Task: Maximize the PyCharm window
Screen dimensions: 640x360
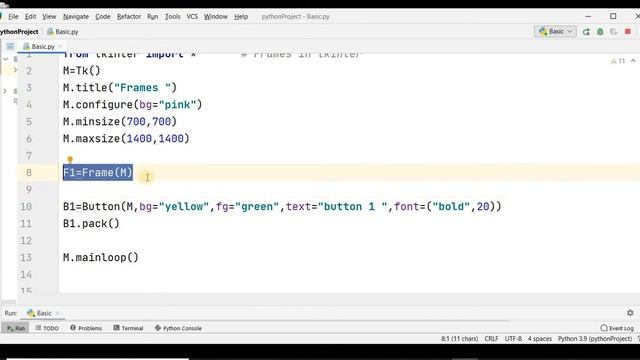Action: pyautogui.click(x=613, y=16)
